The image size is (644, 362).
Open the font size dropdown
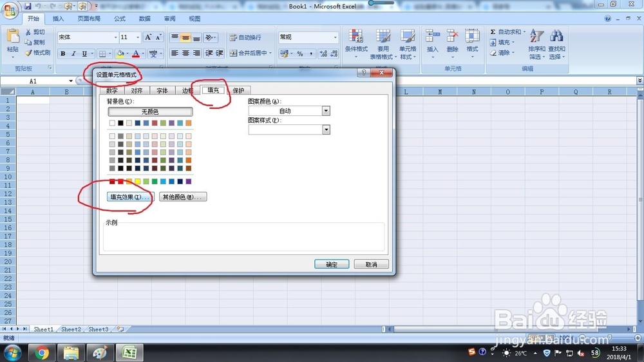pos(138,37)
